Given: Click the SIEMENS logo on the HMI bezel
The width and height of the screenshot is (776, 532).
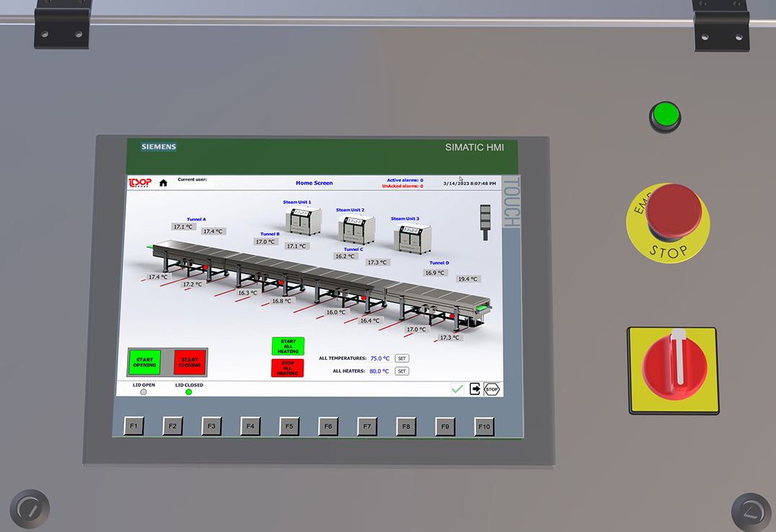Looking at the screenshot, I should point(158,146).
